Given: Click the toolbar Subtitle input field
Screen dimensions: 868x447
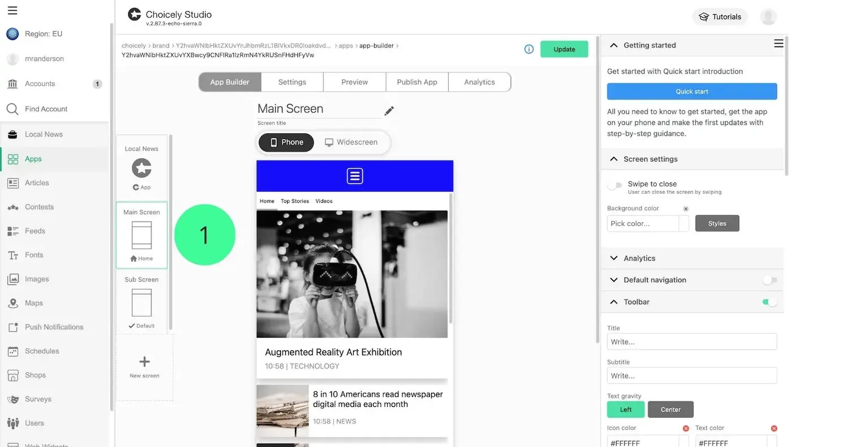Looking at the screenshot, I should (x=692, y=376).
